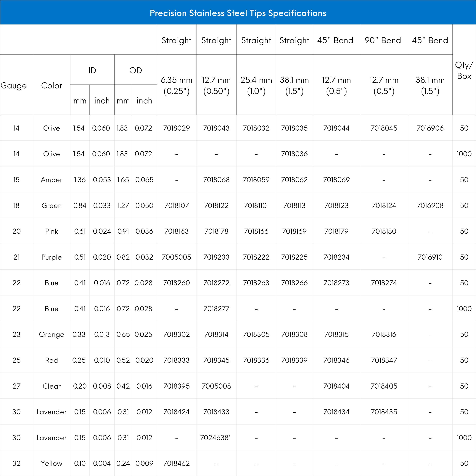
Task: Click the Gauge column header
Action: 14,86
